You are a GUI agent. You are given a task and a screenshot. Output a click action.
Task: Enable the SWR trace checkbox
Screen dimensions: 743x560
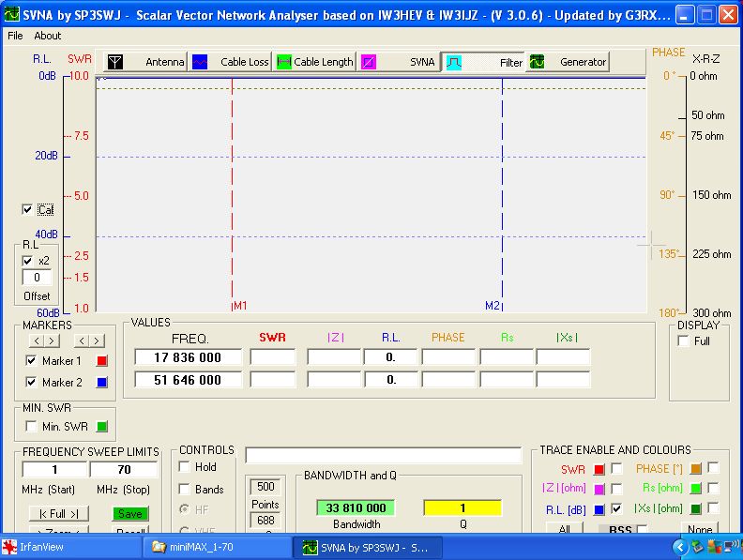[616, 468]
